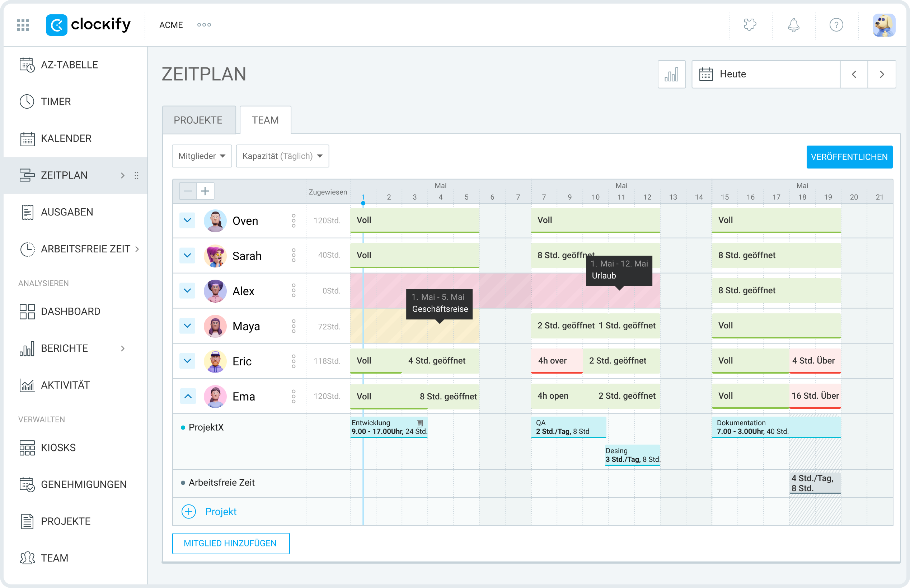910x588 pixels.
Task: Open the notifications bell
Action: click(793, 25)
